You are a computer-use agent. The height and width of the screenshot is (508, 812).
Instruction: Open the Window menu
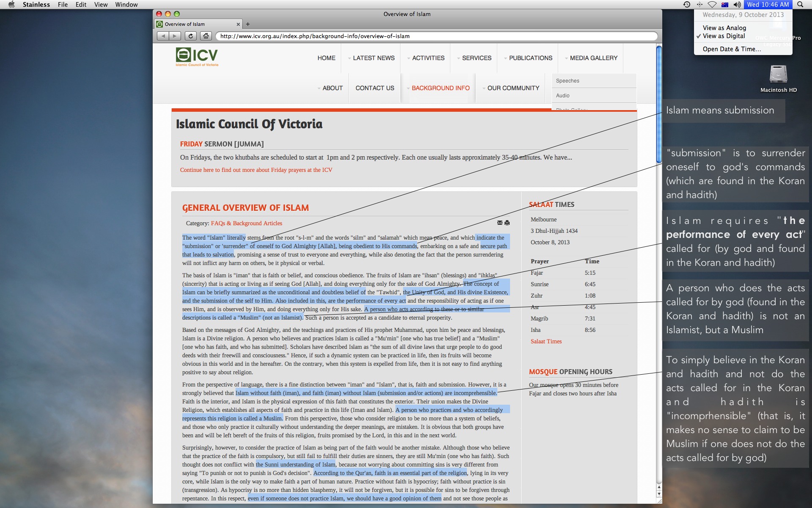tap(126, 4)
